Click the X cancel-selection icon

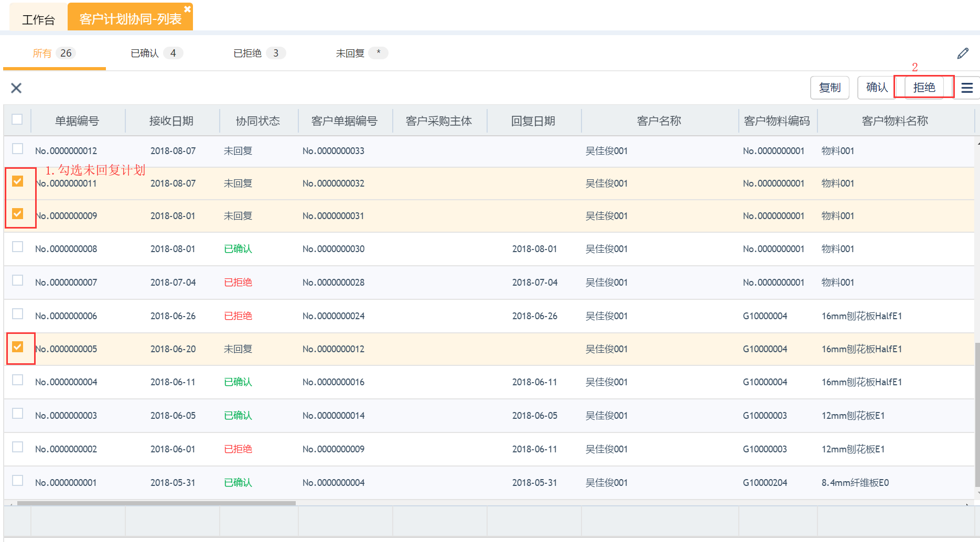(x=16, y=88)
